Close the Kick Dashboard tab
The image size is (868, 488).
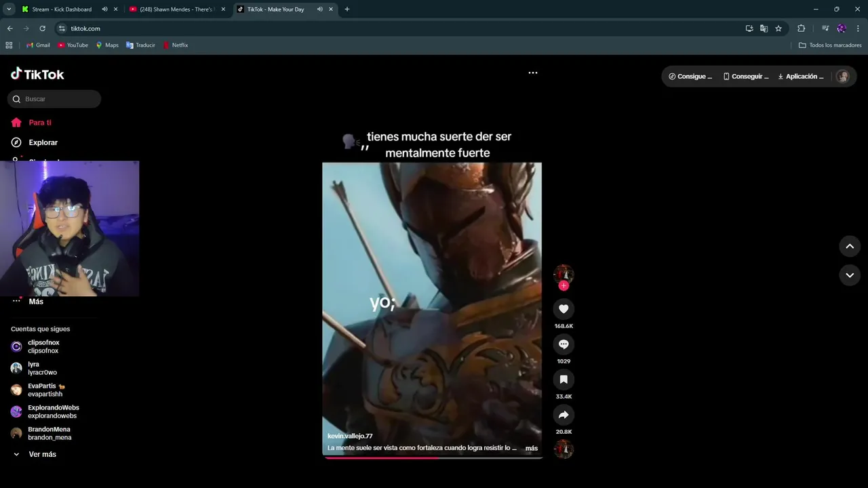click(115, 9)
